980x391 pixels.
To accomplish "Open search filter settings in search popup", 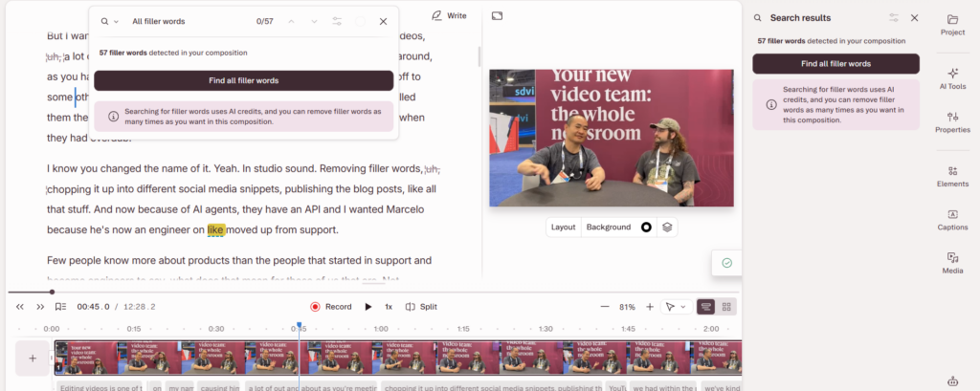I will click(x=337, y=21).
